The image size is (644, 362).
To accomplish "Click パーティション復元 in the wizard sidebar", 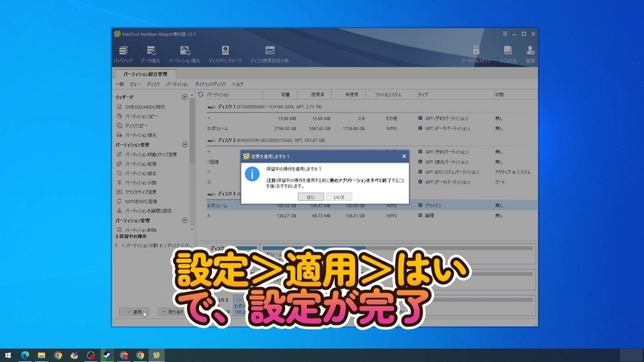I will (136, 135).
